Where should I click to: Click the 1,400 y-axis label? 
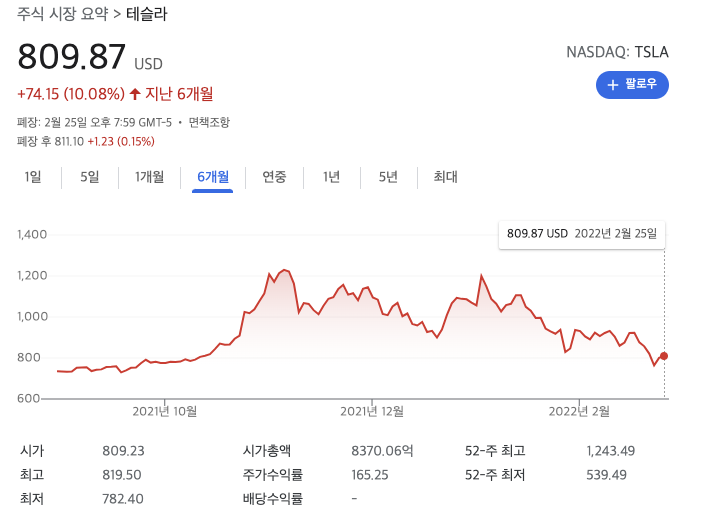pos(32,235)
